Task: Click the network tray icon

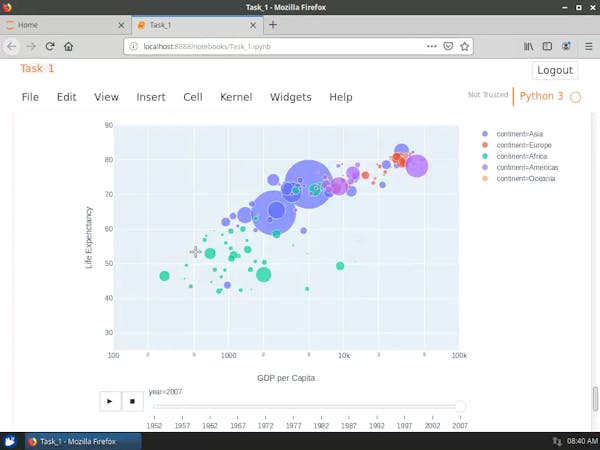Action: (x=557, y=442)
